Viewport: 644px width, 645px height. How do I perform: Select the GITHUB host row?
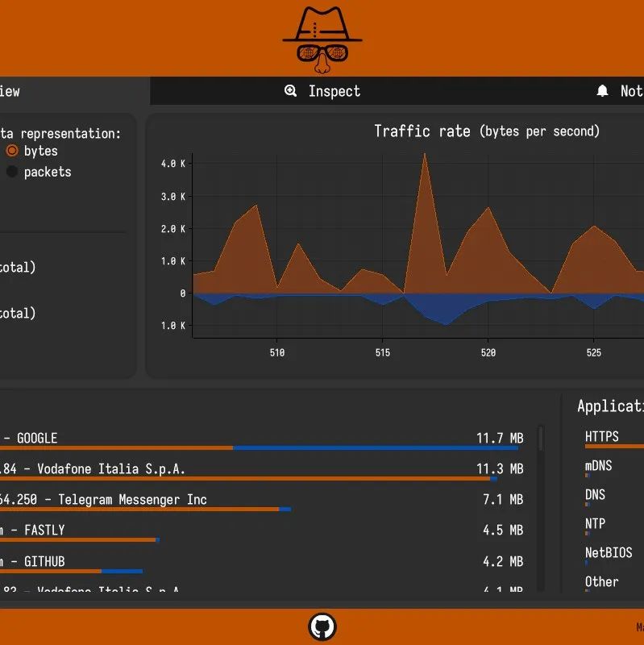[x=261, y=564]
